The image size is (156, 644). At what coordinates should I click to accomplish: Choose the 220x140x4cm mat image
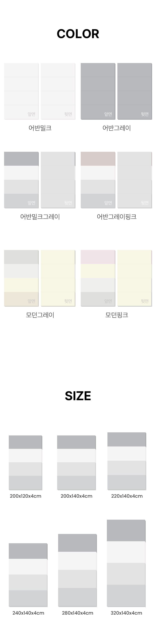(x=127, y=461)
